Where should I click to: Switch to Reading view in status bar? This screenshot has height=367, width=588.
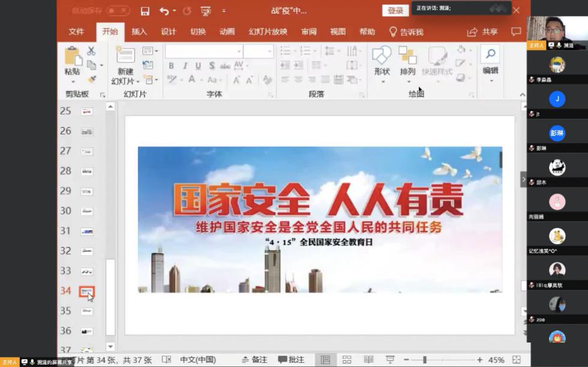coord(368,360)
